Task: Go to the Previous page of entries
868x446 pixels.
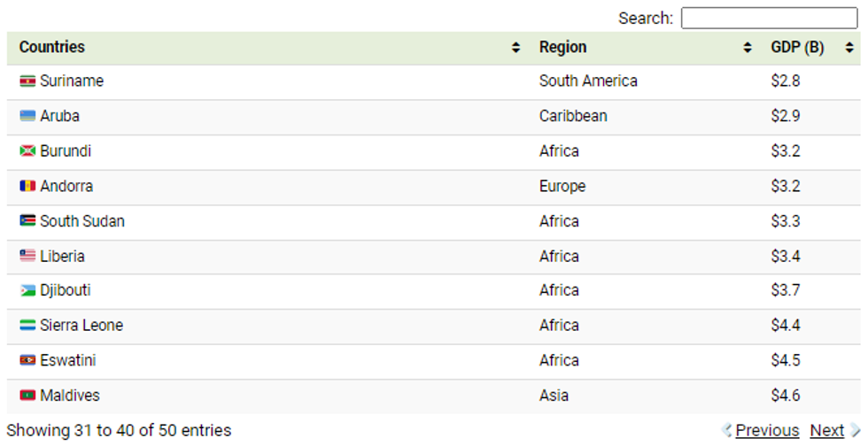Action: 766,430
